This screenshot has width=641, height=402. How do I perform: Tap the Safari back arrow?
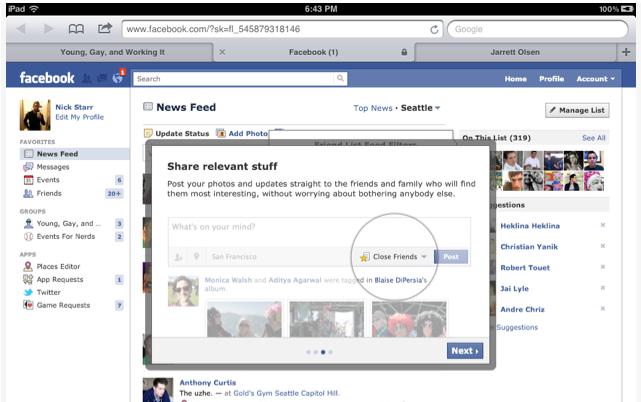point(21,29)
